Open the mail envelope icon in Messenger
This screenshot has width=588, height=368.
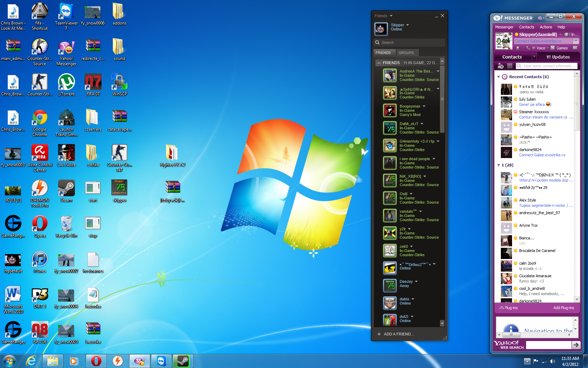click(x=575, y=48)
